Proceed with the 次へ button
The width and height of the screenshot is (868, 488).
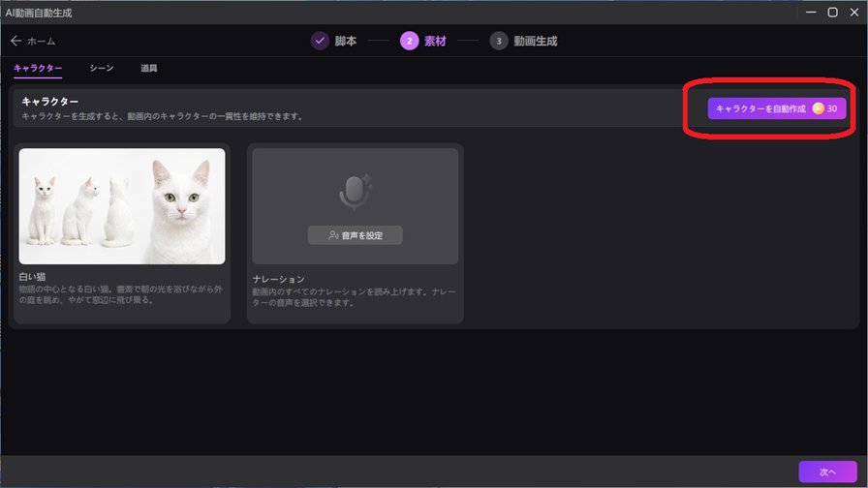point(827,472)
